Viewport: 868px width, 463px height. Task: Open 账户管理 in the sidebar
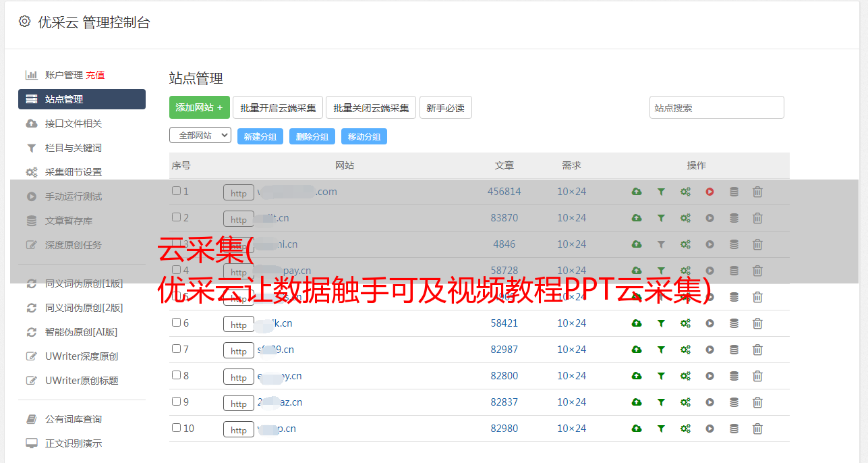(x=64, y=75)
